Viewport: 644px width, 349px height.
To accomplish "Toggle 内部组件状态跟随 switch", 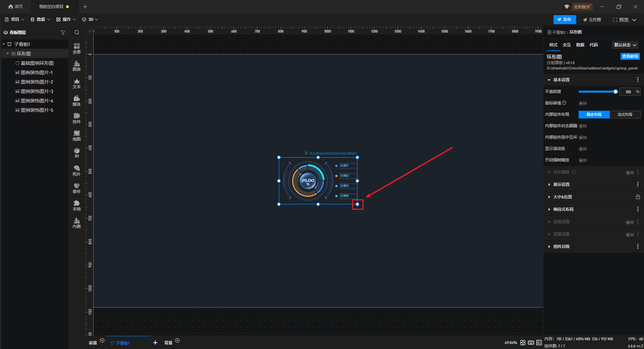I will [x=583, y=126].
